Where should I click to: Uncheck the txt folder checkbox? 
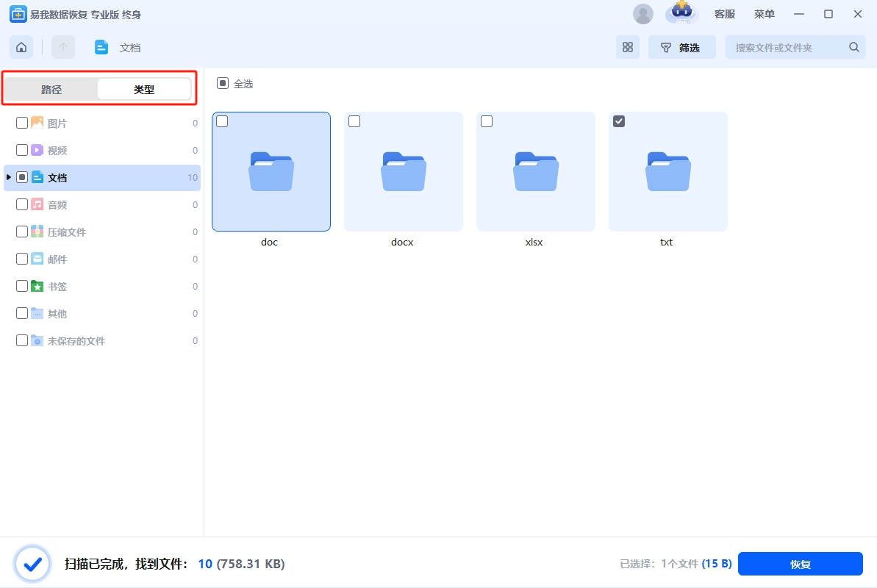coord(619,121)
